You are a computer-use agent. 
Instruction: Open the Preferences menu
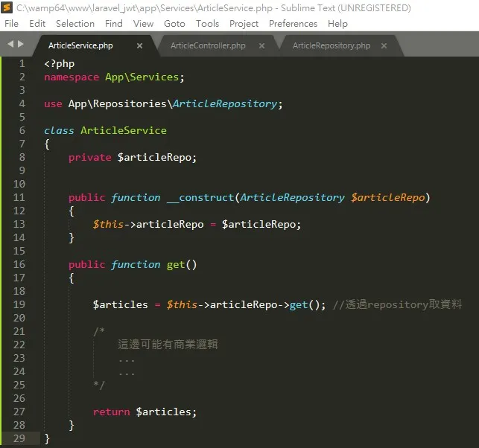click(293, 24)
